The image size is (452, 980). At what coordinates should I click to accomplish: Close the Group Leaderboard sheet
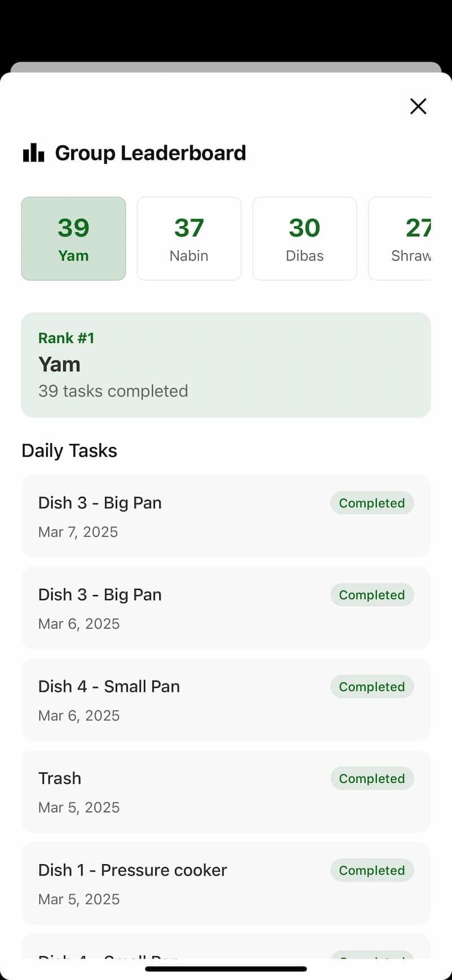click(418, 106)
